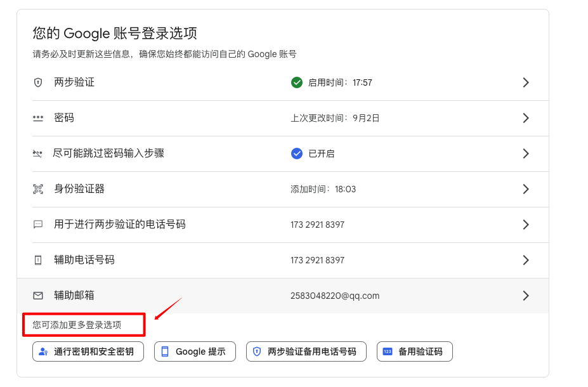Click the 123 icon in 备用验证码 button
Image resolution: width=588 pixels, height=387 pixels.
[388, 351]
